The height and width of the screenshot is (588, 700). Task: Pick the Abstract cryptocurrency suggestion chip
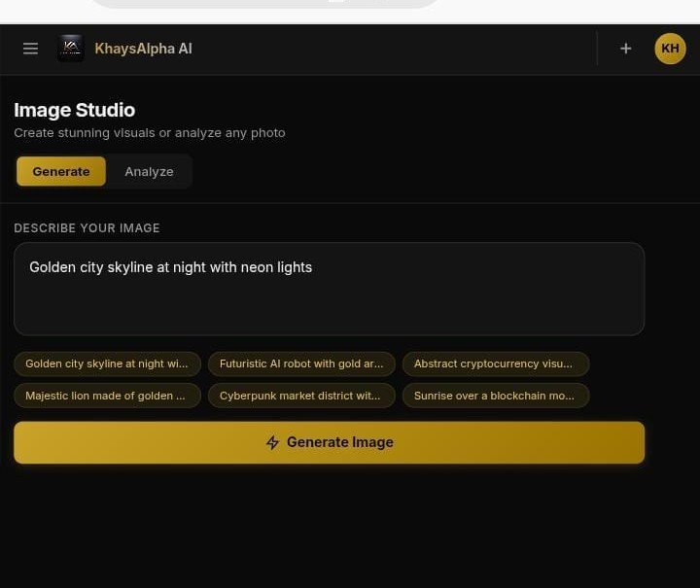pyautogui.click(x=496, y=363)
